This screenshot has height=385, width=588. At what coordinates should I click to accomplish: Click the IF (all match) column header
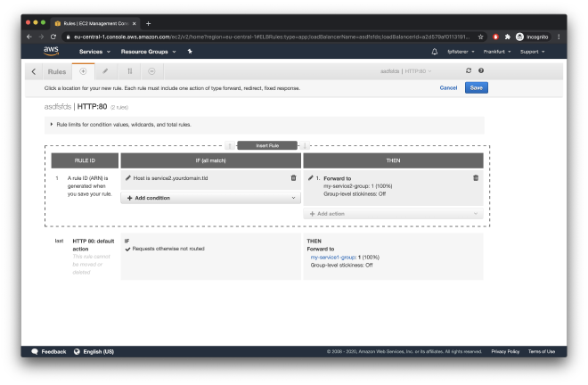211,160
